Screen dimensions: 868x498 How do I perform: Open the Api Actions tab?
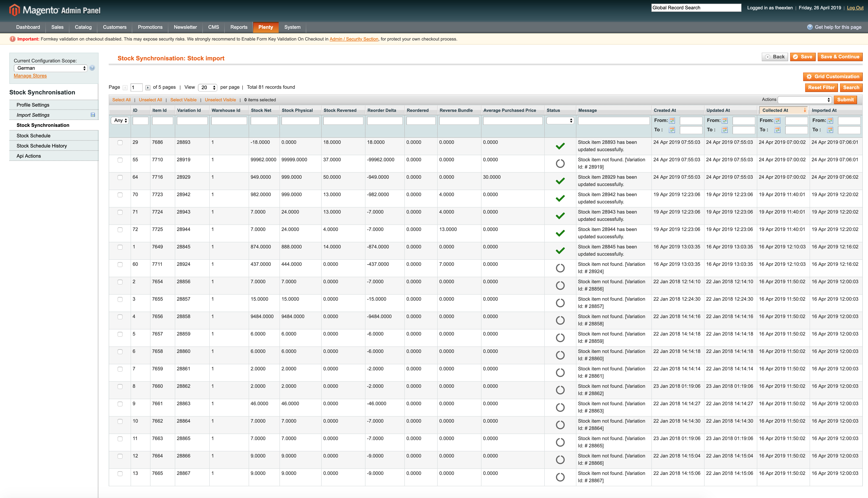pos(54,156)
